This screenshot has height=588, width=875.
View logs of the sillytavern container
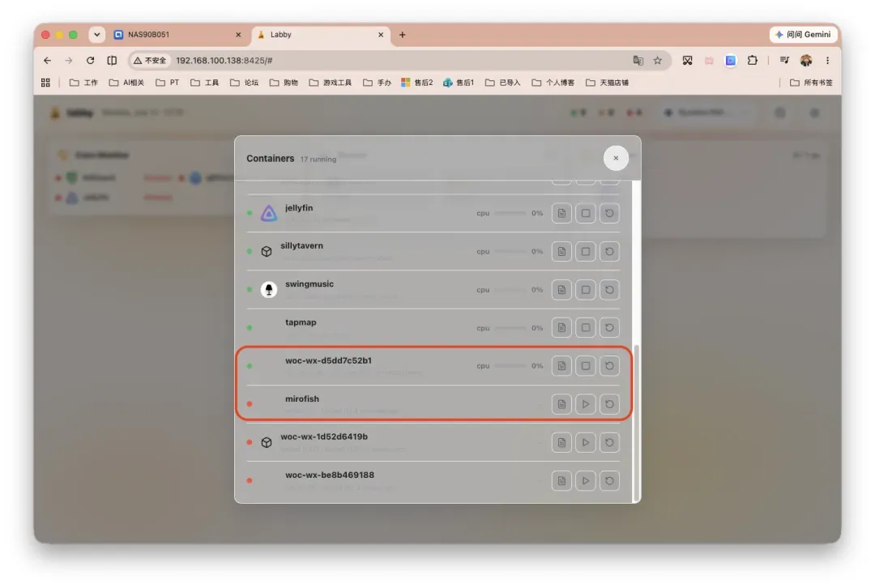561,252
